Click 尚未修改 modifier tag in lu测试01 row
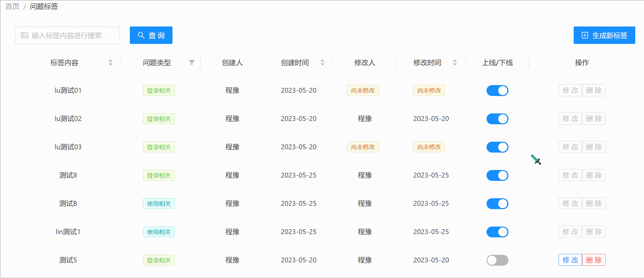This screenshot has width=644, height=278. [363, 91]
